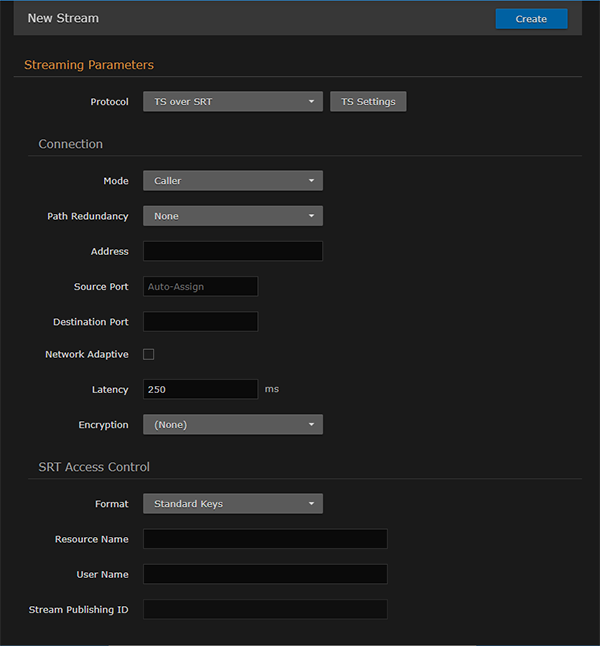Open the Encryption dropdown
600x646 pixels.
coord(232,425)
